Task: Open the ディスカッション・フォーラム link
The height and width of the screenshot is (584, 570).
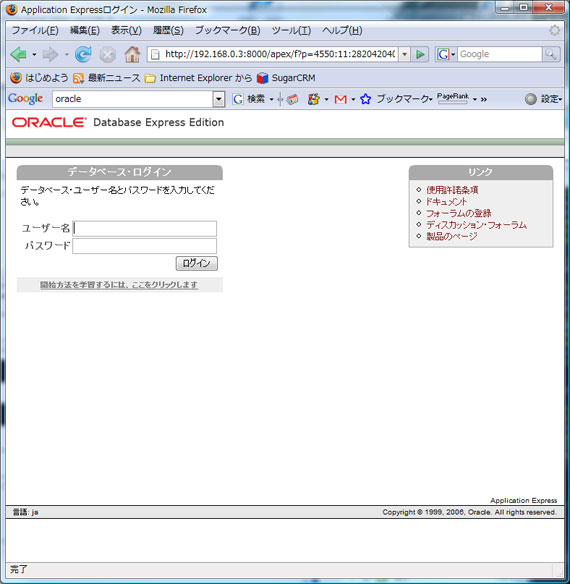Action: click(476, 225)
